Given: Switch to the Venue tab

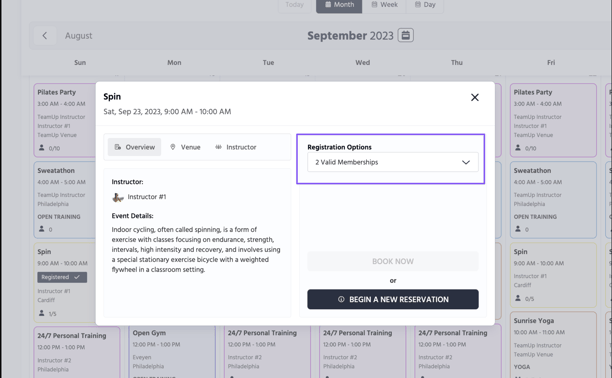Looking at the screenshot, I should 185,147.
